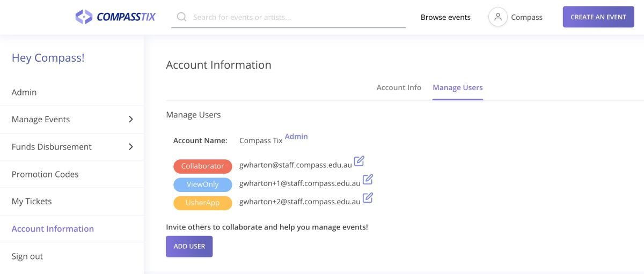644x274 pixels.
Task: Click the red Collaborator role badge
Action: tap(202, 166)
